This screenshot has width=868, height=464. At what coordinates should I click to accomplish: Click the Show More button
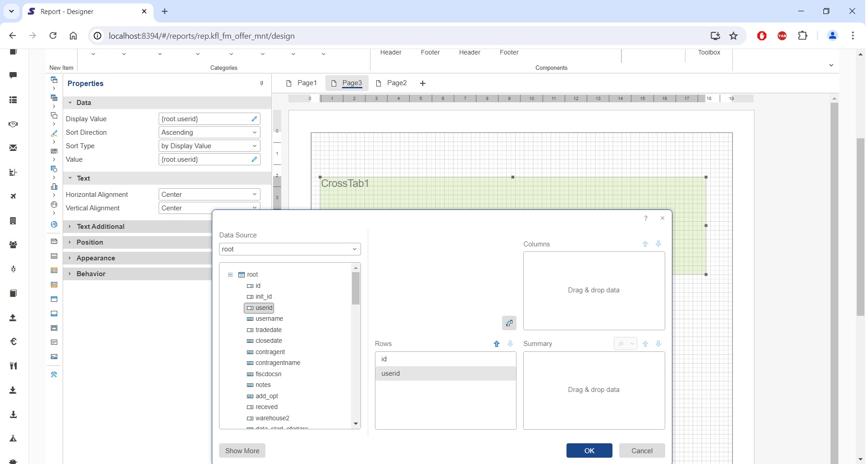pos(242,450)
